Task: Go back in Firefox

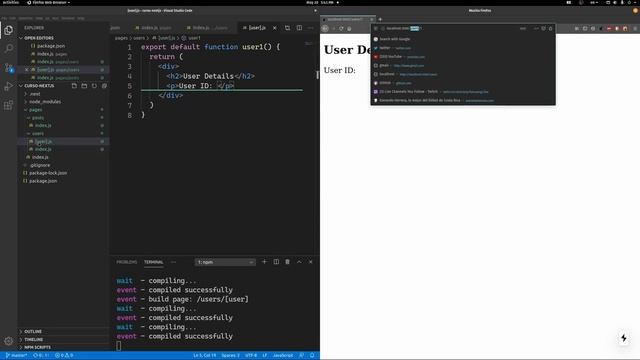Action: click(x=325, y=29)
